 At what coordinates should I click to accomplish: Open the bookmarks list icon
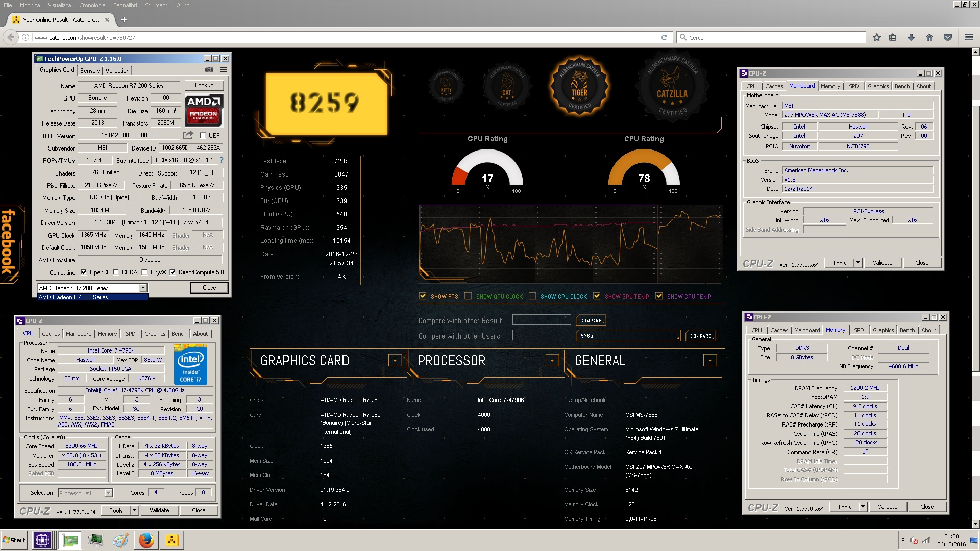pos(893,37)
